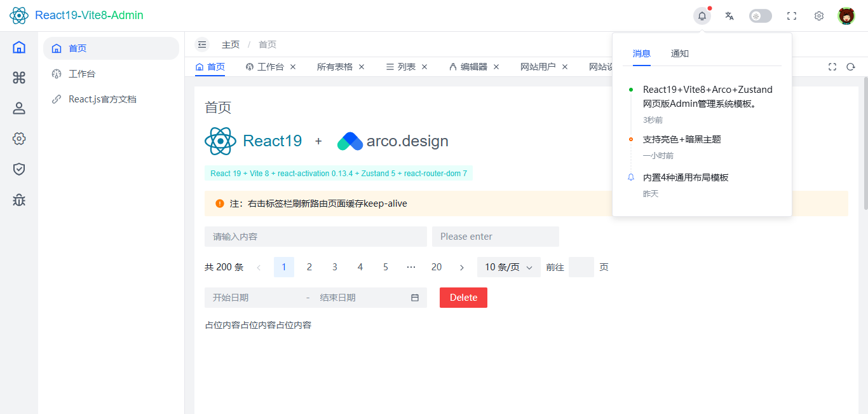Switch to the 列表 tab

click(401, 67)
